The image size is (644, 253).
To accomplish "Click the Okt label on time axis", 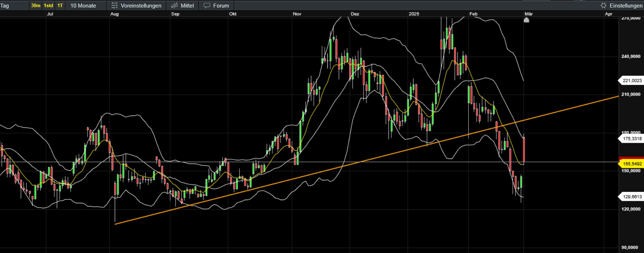I will pos(233,14).
